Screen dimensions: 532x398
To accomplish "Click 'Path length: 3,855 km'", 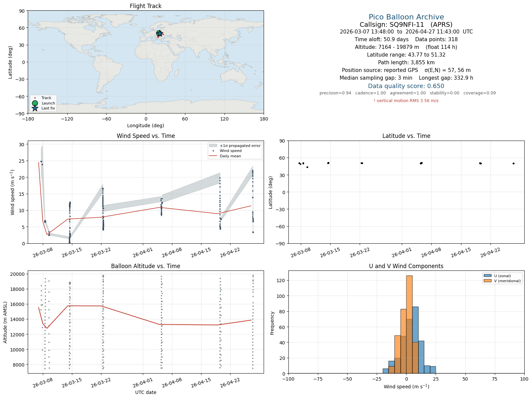I will (x=406, y=63).
